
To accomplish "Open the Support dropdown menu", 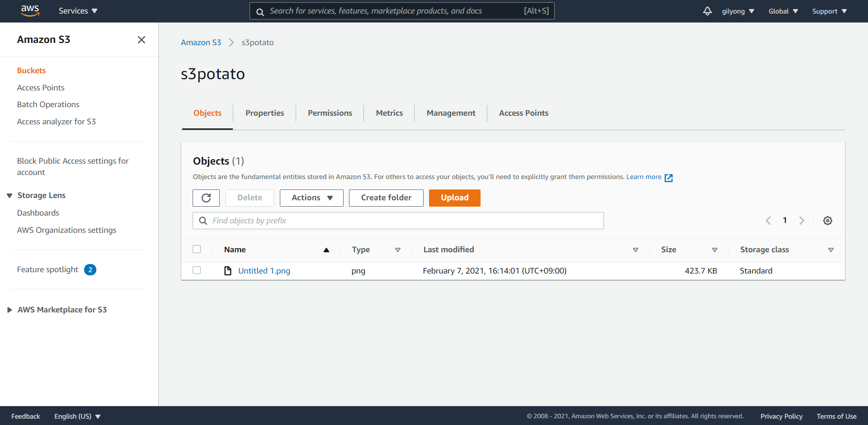I will [830, 11].
